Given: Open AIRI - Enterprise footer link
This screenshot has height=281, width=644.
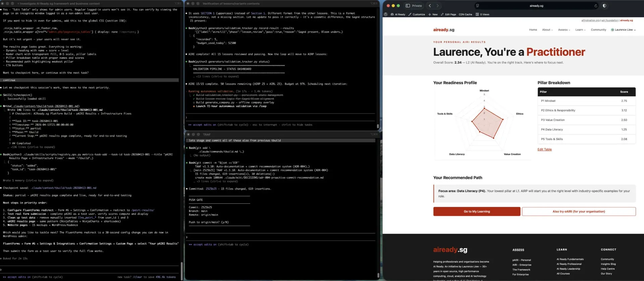Looking at the screenshot, I should 522,265.
